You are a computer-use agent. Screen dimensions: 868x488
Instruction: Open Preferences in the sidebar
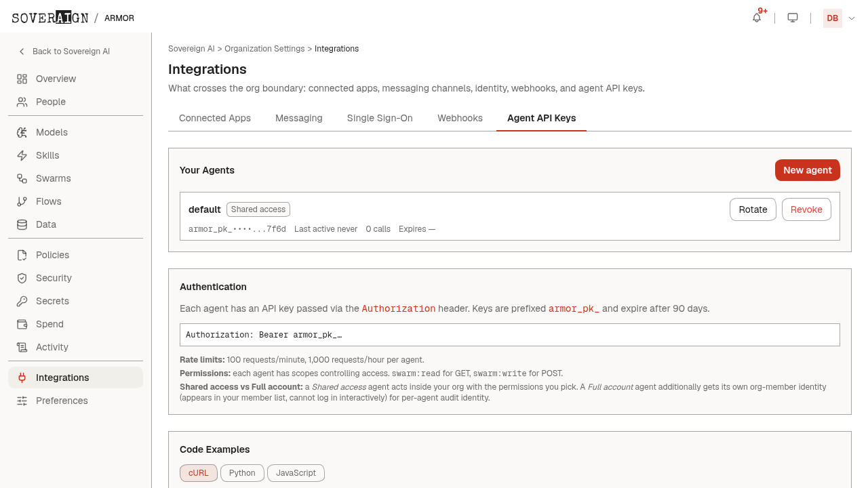[75, 401]
